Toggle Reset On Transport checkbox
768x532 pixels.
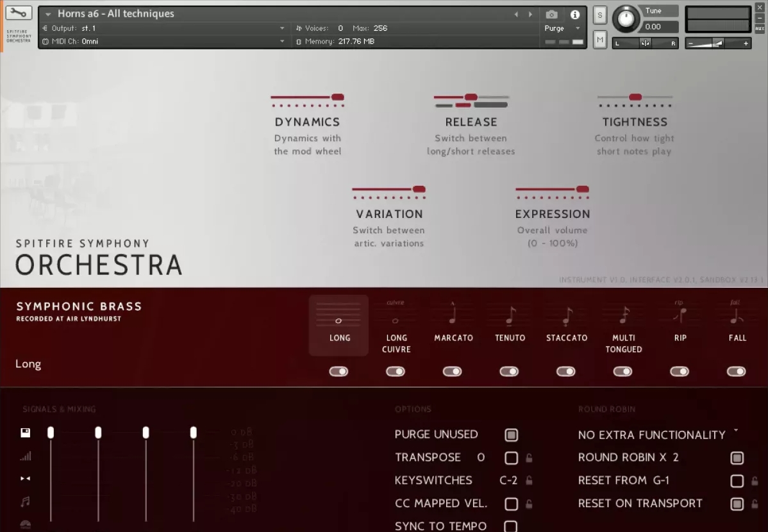pyautogui.click(x=737, y=504)
